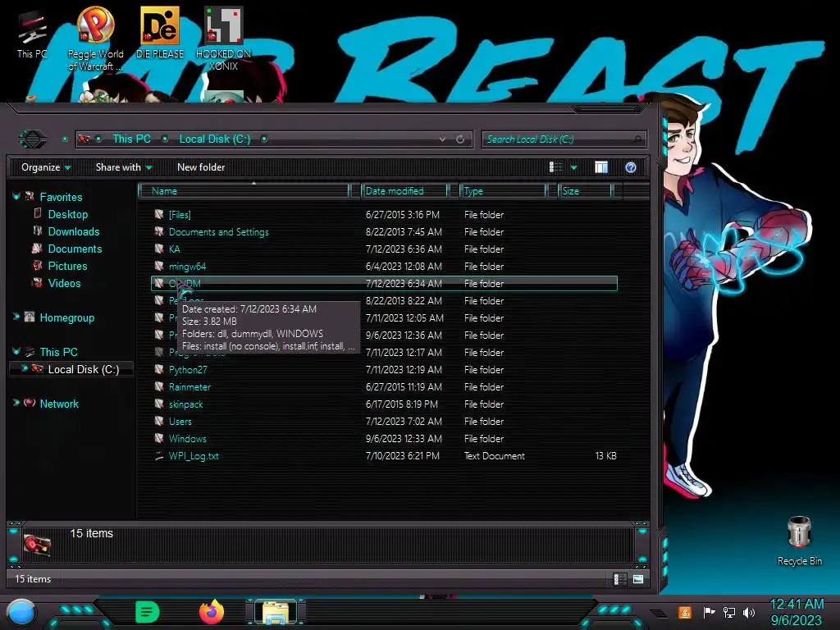Viewport: 840px width, 630px height.
Task: Click the search magnifier icon
Action: 637,139
